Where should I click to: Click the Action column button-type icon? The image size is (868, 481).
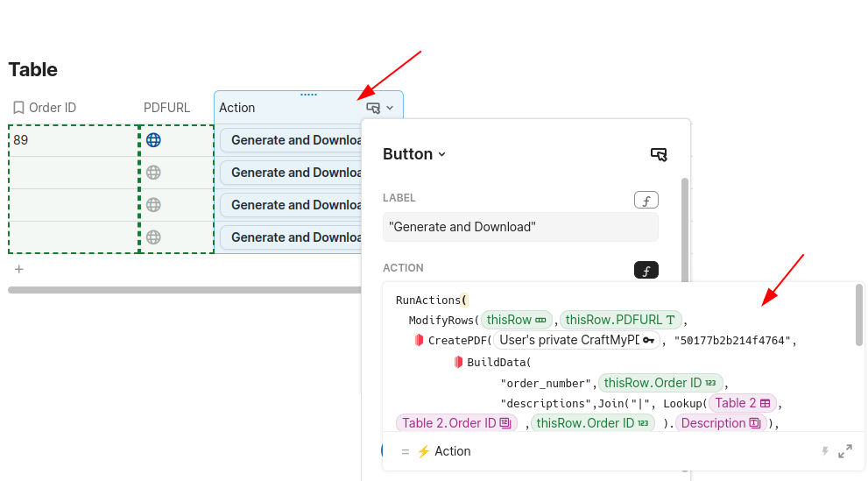point(373,108)
